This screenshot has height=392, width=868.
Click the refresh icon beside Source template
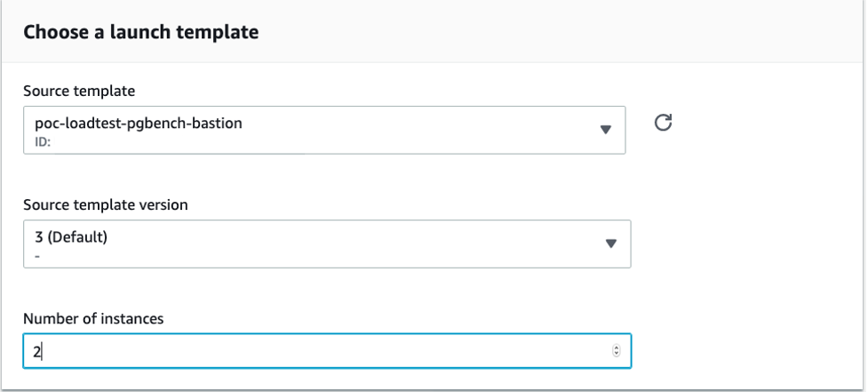tap(663, 123)
